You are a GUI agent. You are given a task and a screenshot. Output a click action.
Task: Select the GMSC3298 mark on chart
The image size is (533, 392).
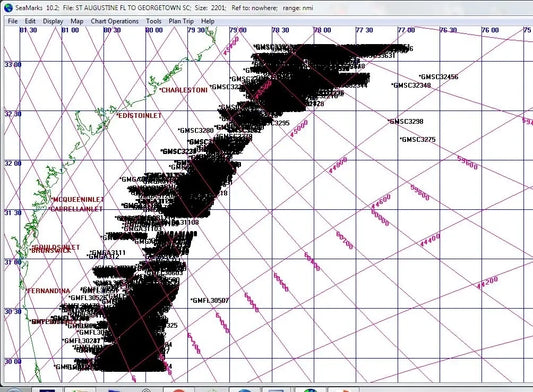[406, 121]
